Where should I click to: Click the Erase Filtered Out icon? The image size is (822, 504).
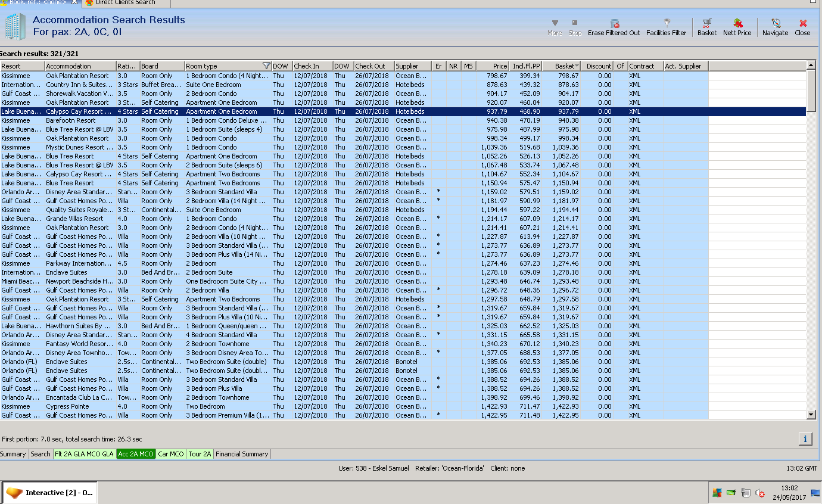pyautogui.click(x=614, y=24)
